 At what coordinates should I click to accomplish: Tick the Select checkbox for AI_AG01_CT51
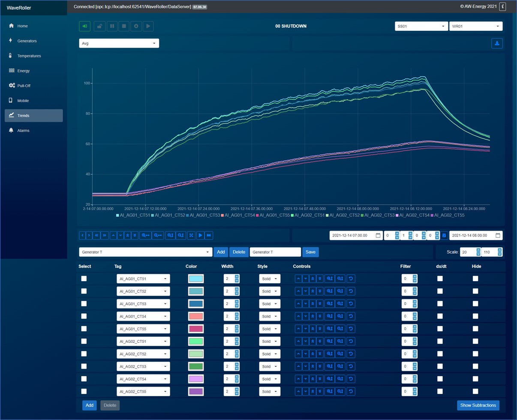click(x=84, y=279)
